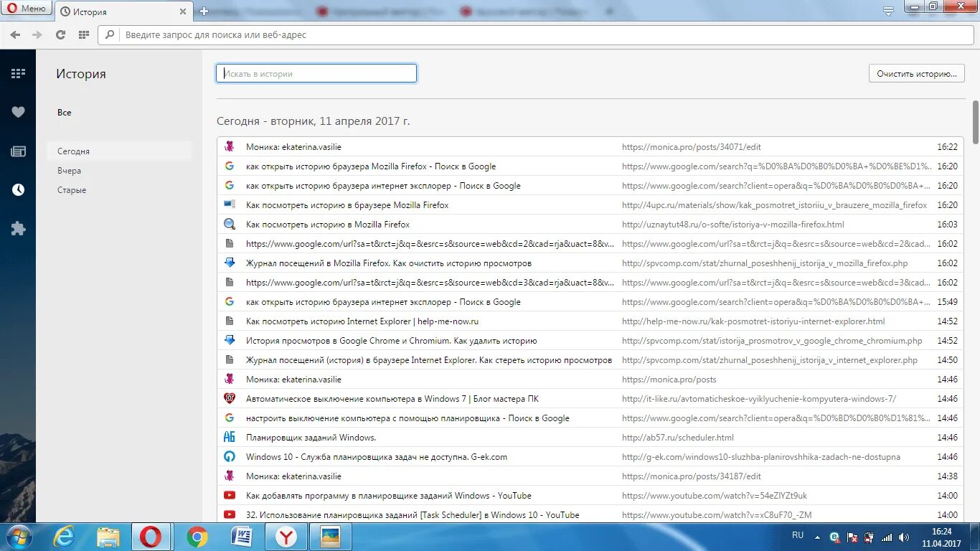Open News icon in sidebar
Viewport: 980px width, 551px height.
pos(18,151)
